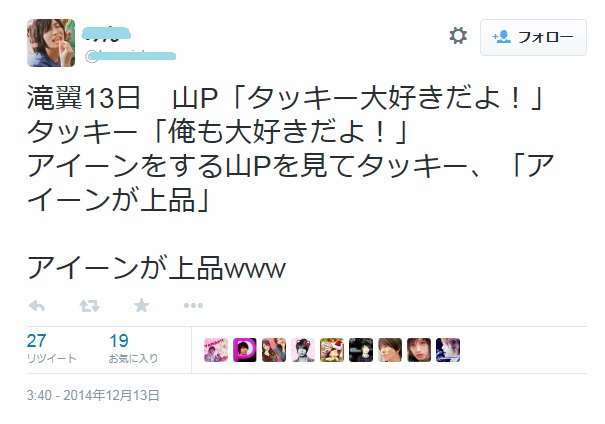Open the third retweeter avatar
The image size is (605, 424).
tap(274, 350)
